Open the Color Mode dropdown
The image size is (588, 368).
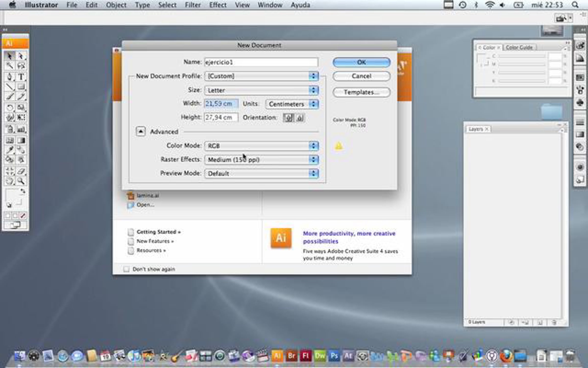261,146
